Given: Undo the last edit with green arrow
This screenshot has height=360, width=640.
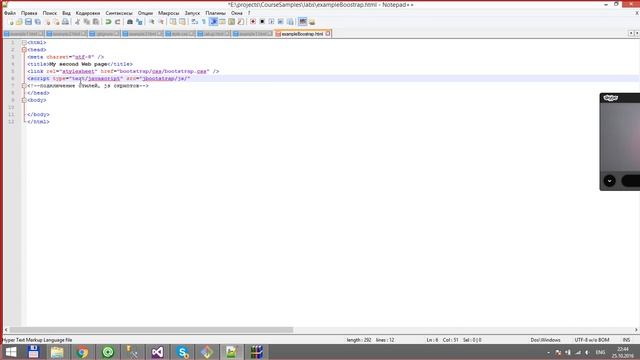Looking at the screenshot, I should click(109, 22).
